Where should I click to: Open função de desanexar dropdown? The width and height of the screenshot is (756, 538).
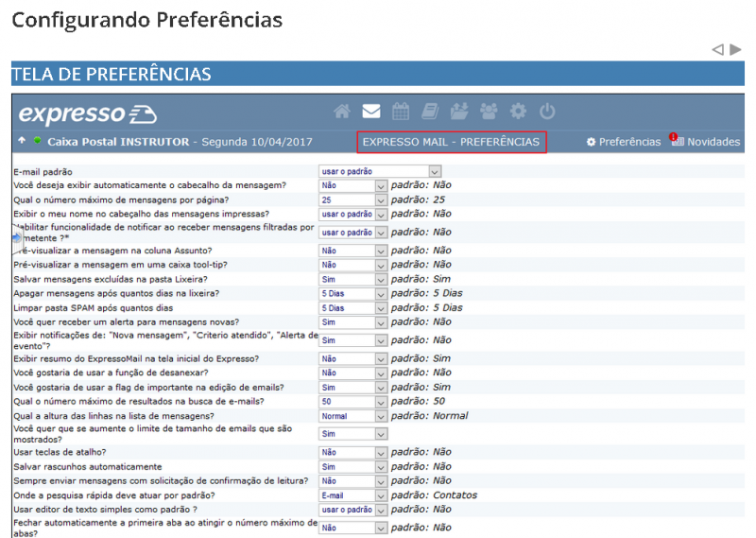click(352, 373)
